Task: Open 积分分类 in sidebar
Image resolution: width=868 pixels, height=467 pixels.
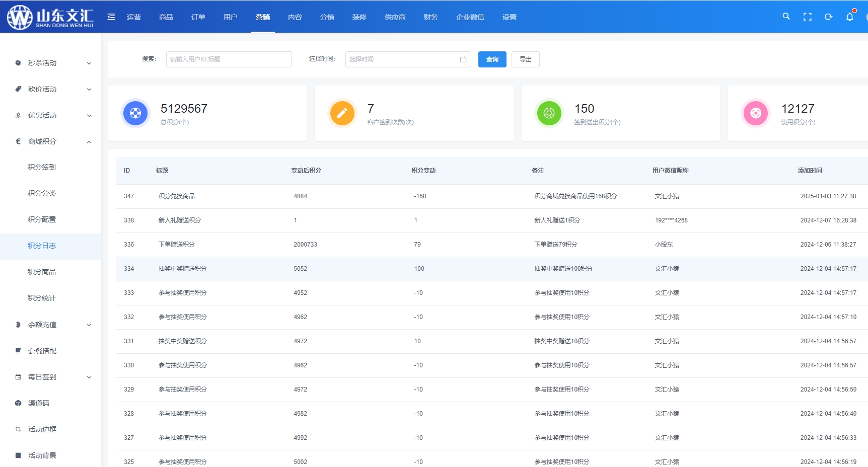Action: tap(42, 193)
